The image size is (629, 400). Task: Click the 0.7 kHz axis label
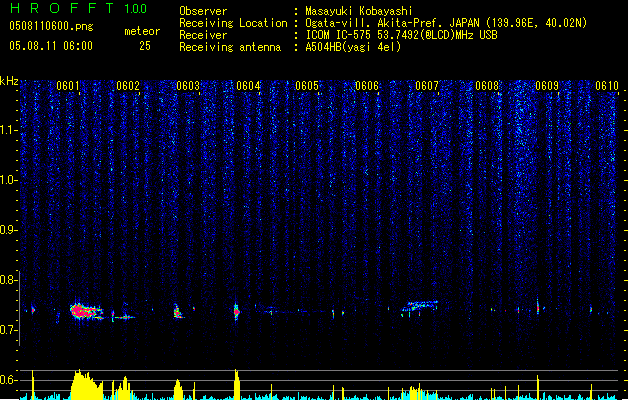pos(9,330)
